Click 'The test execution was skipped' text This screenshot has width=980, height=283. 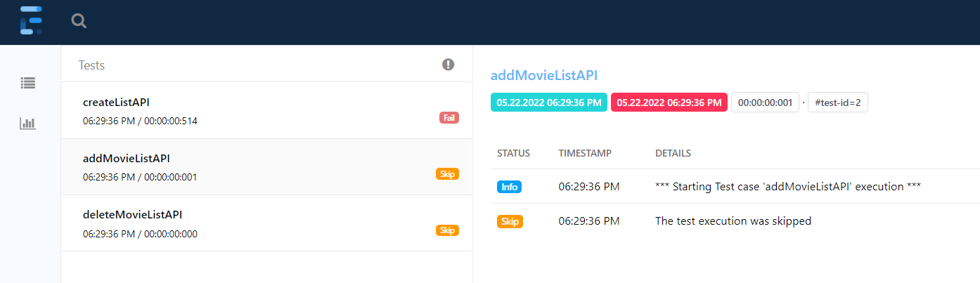point(733,221)
